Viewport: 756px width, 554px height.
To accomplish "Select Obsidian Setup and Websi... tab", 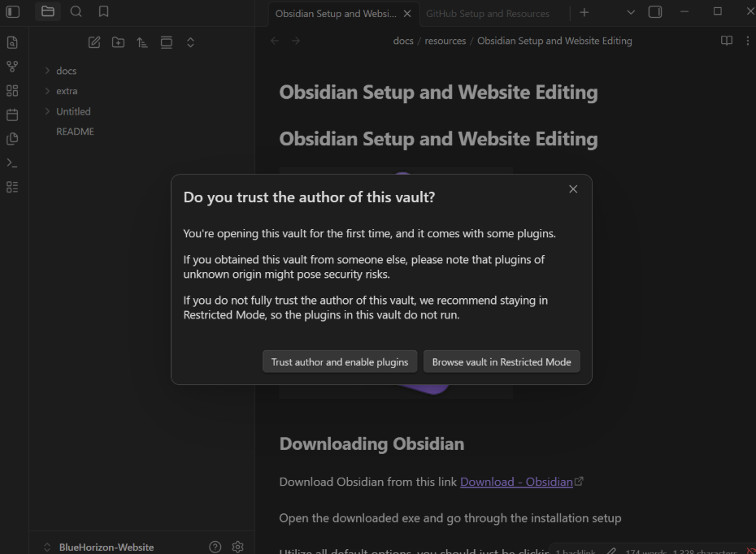I will 336,14.
